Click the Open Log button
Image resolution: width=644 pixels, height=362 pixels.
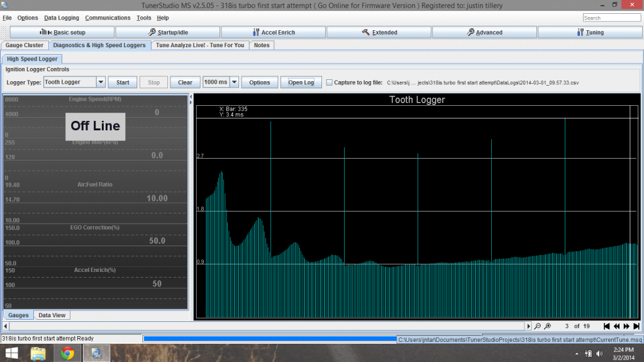pos(301,82)
